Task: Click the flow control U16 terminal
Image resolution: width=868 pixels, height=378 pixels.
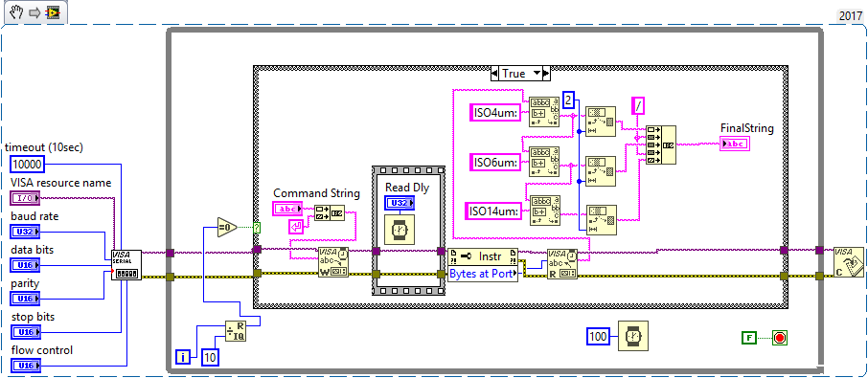Action: (x=25, y=366)
